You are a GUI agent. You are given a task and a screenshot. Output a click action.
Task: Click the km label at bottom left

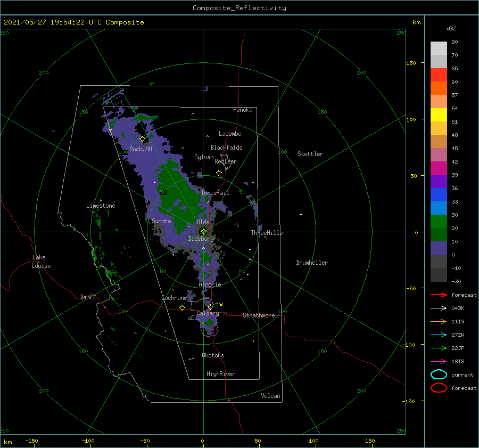pos(7,442)
